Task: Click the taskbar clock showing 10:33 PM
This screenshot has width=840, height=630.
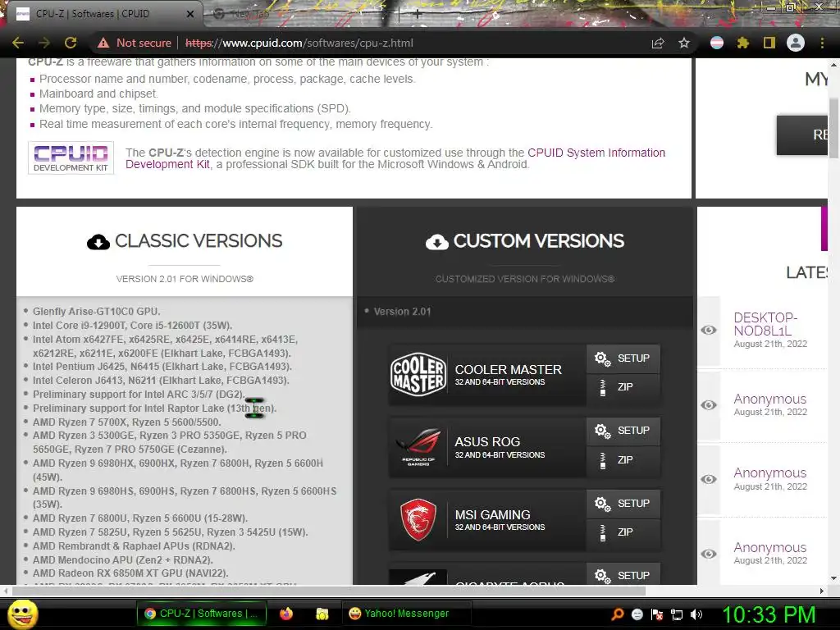Action: click(769, 614)
